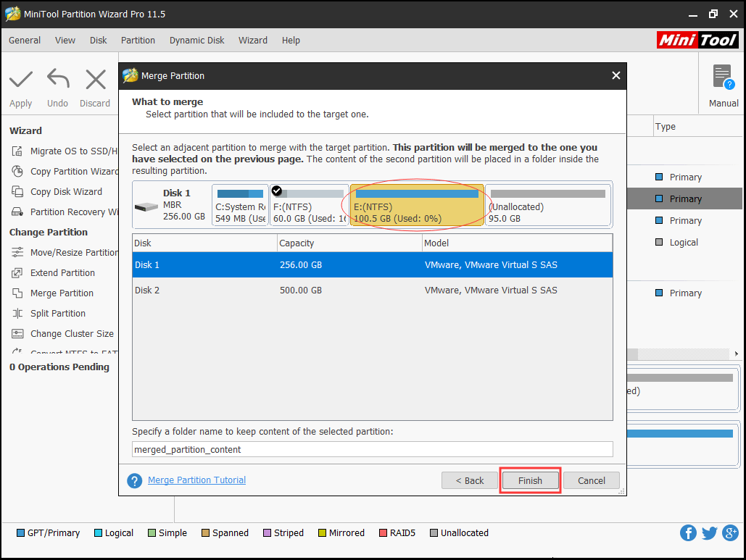Viewport: 746px width, 560px height.
Task: Click Partition Recovery Wizard icon
Action: (x=17, y=212)
